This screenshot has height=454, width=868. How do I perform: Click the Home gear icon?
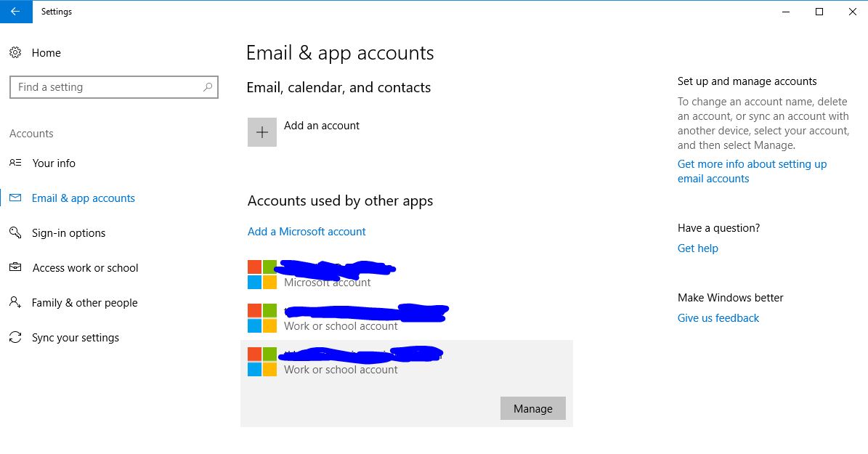15,52
